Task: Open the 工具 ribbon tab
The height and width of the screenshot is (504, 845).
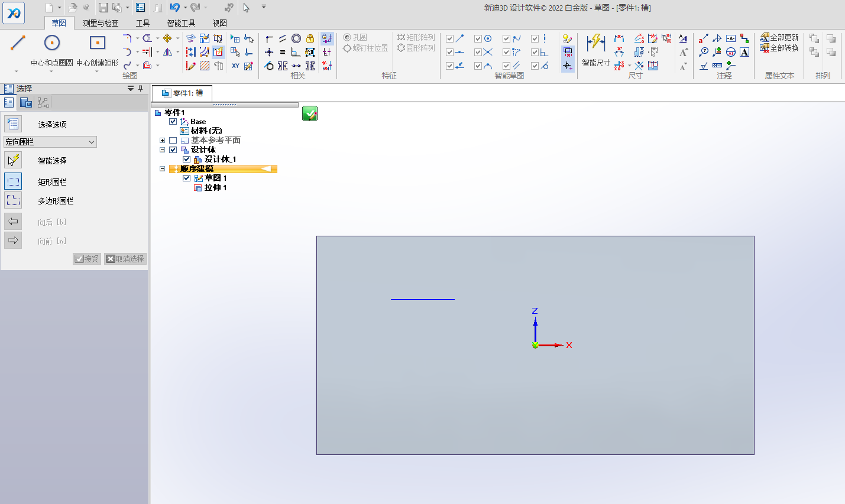Action: point(143,23)
